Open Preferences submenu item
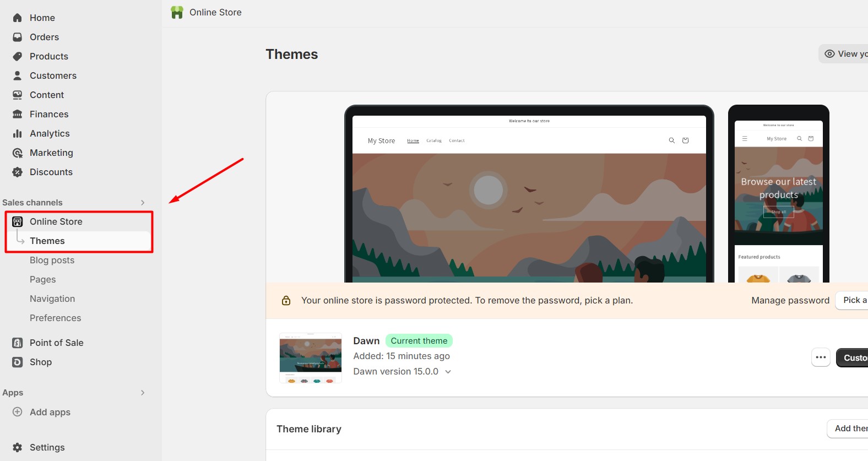This screenshot has width=868, height=461. [55, 318]
